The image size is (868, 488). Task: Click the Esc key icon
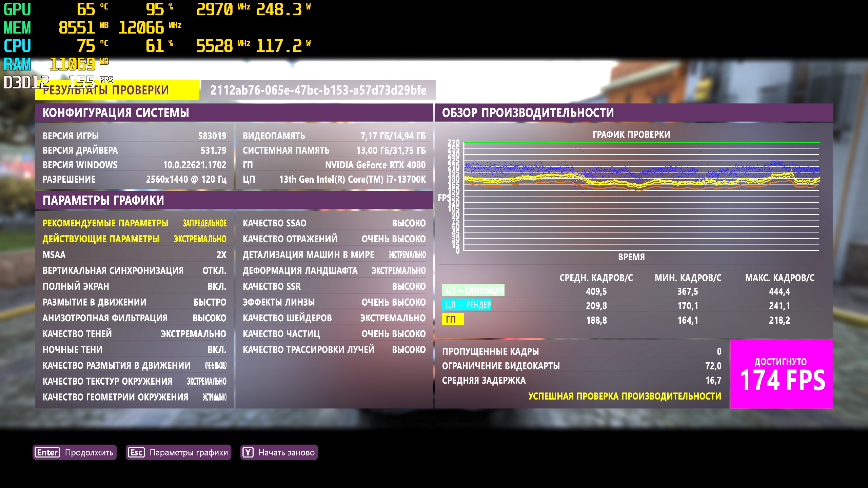pyautogui.click(x=136, y=452)
